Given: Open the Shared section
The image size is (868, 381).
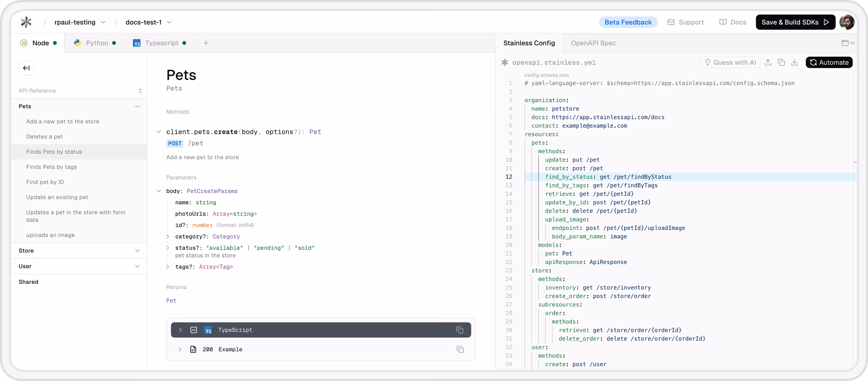Looking at the screenshot, I should (28, 282).
